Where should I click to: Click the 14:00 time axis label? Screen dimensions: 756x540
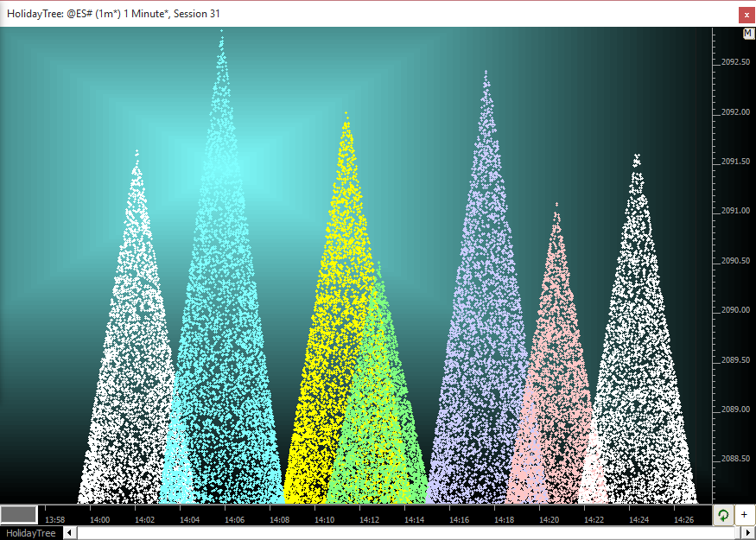click(99, 520)
